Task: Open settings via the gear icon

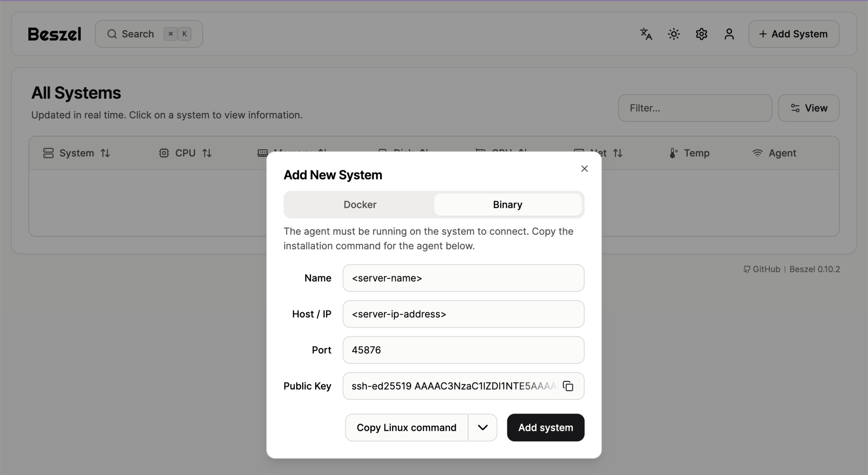Action: (x=701, y=34)
